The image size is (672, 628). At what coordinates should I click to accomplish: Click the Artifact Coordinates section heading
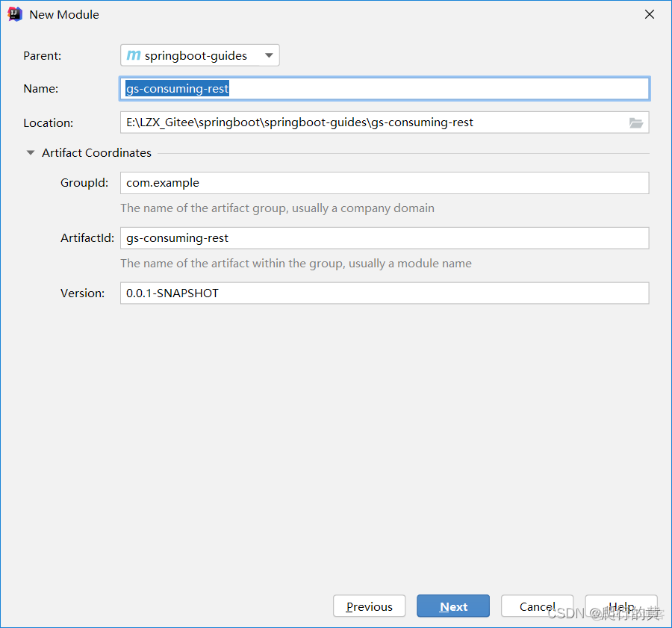96,152
